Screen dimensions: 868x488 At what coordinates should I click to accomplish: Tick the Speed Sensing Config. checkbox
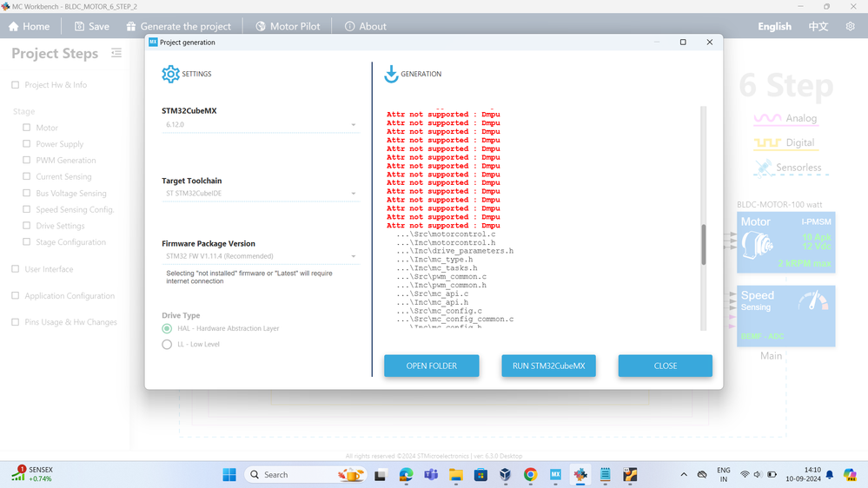[x=27, y=209]
